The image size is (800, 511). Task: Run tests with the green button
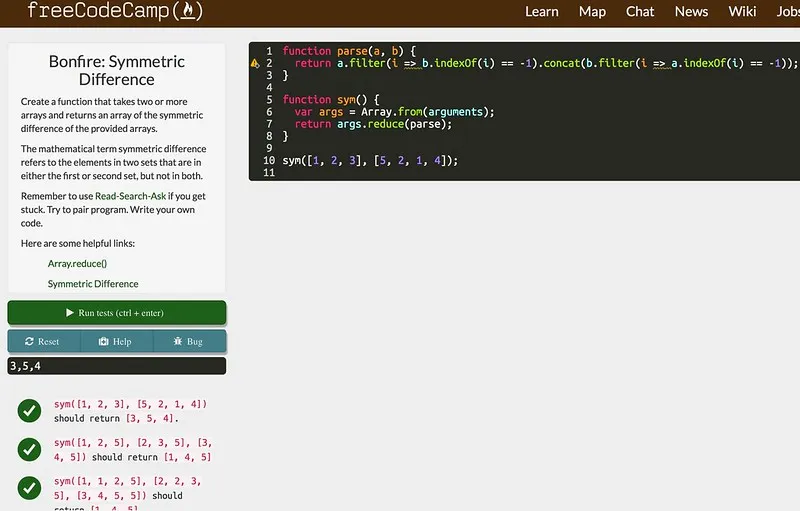[117, 313]
